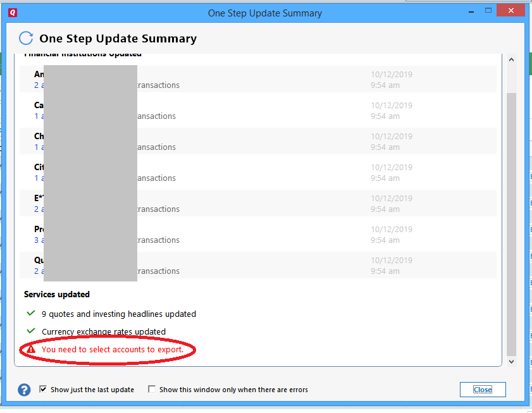Viewport: 532px width, 413px height.
Task: Click the One Step Update refresh icon
Action: point(26,39)
